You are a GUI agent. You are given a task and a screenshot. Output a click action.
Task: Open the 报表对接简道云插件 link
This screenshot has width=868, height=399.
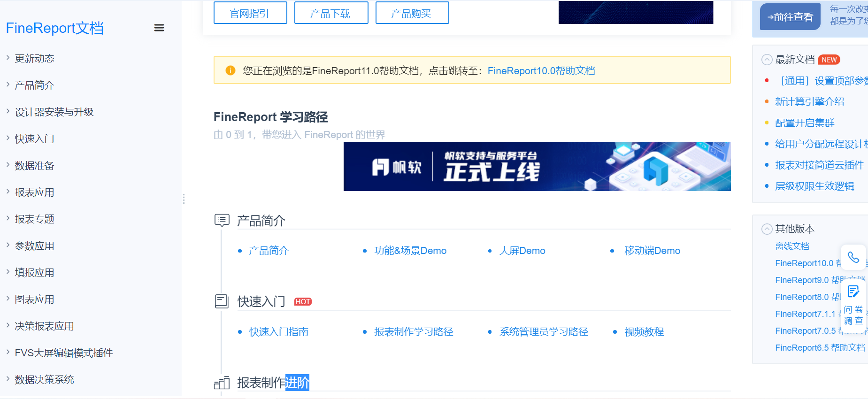click(819, 165)
